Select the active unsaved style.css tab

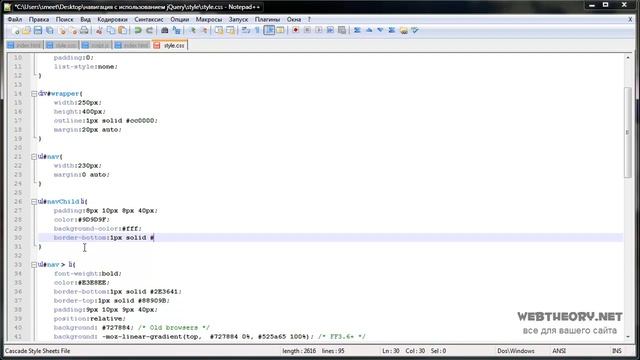170,45
